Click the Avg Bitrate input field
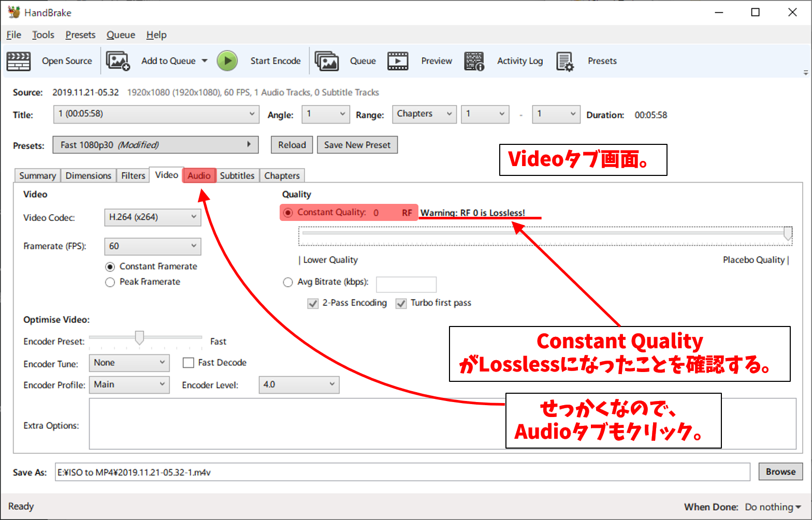The height and width of the screenshot is (520, 812). coord(406,285)
